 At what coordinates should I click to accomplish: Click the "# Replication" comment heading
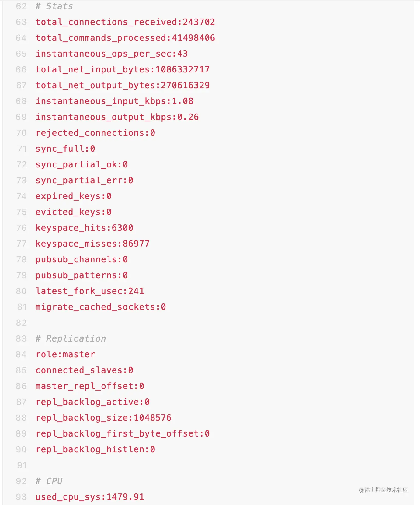pos(71,339)
